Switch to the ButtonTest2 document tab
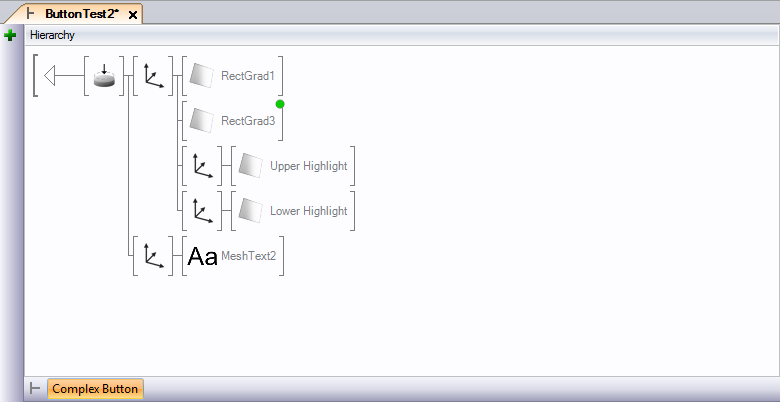The width and height of the screenshot is (780, 402). [80, 14]
